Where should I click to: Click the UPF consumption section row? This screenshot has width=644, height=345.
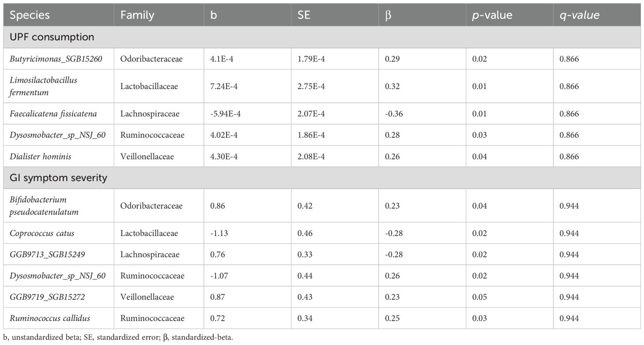coord(52,37)
